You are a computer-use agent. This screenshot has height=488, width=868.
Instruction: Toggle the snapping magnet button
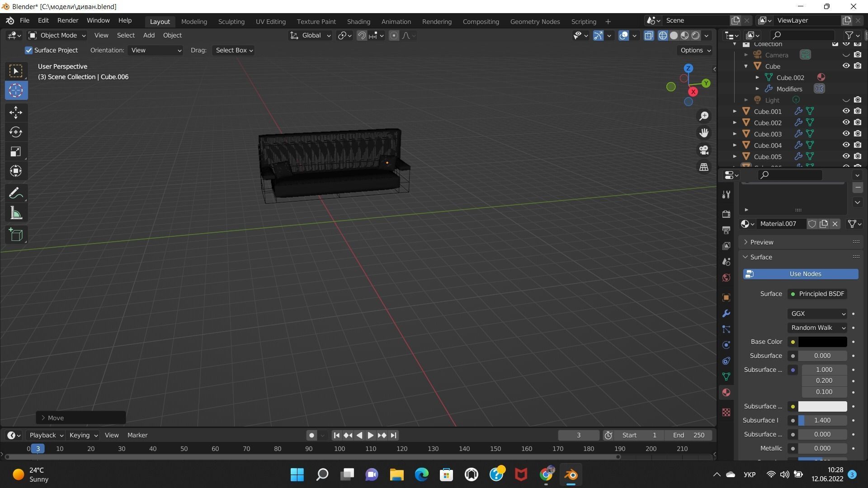[362, 35]
